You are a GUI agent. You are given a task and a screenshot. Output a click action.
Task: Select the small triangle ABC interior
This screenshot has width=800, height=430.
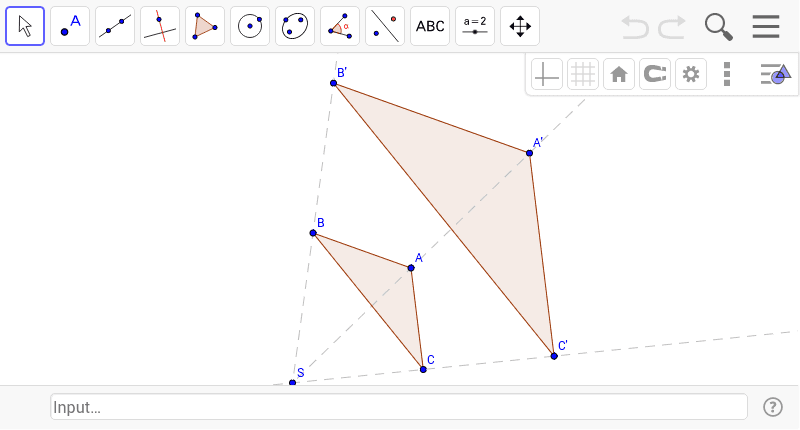click(383, 290)
